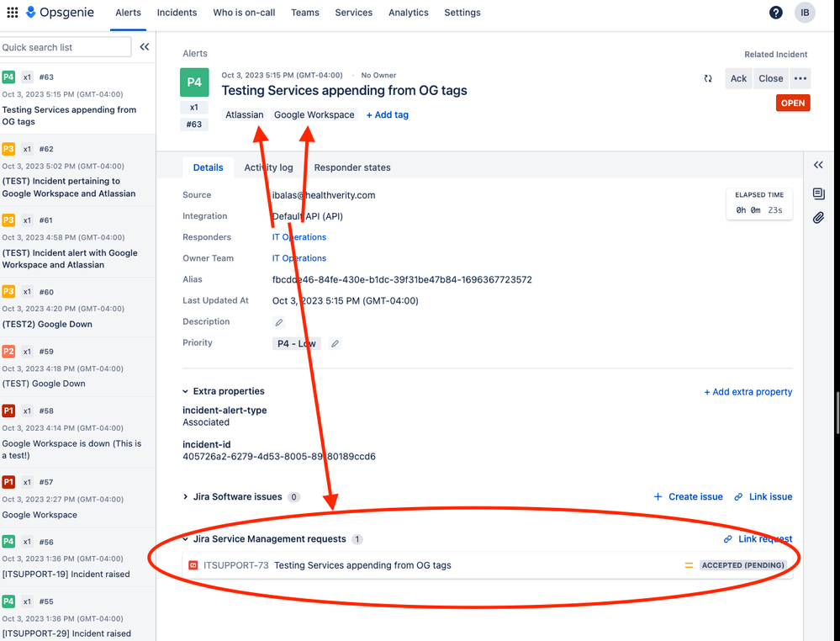Expand the Jira Software issues section
Screen dimensions: 840x641
pos(185,497)
